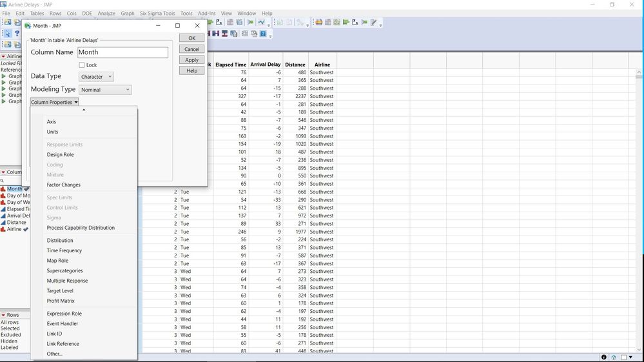Open overflow arrow after pencil toolbar icon
This screenshot has width=644, height=362.
(381, 25)
